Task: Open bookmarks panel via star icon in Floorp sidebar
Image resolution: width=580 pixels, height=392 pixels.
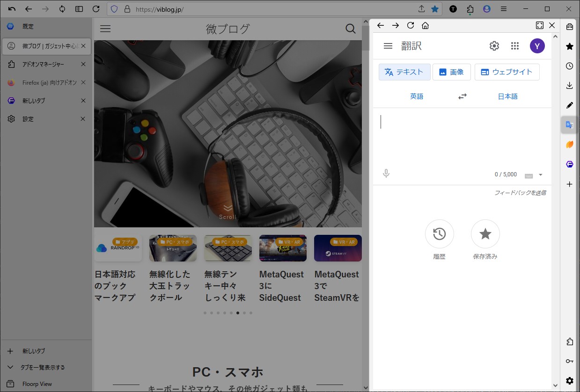Action: coord(569,46)
